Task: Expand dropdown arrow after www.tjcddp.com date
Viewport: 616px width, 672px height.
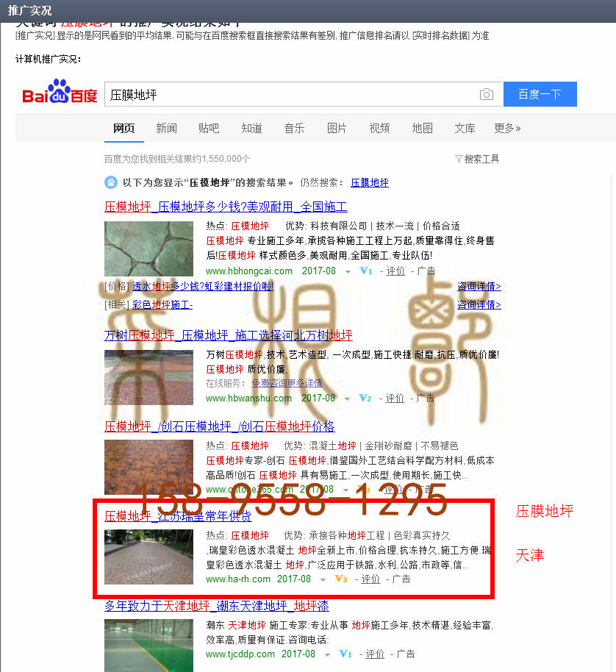Action: 327,655
